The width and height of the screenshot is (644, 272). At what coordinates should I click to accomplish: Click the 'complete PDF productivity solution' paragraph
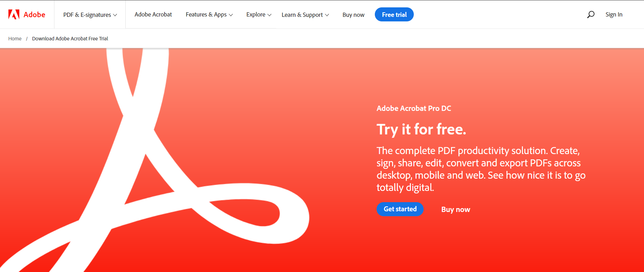481,169
